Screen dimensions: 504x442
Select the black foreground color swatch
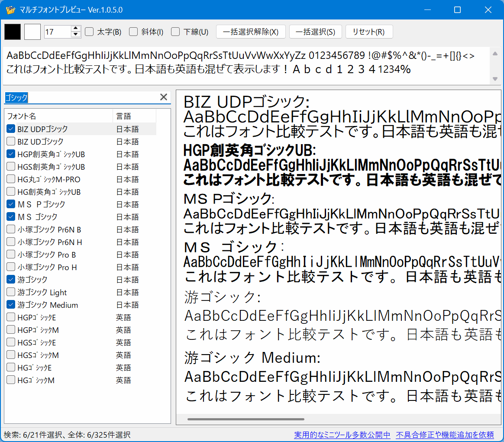coord(12,31)
